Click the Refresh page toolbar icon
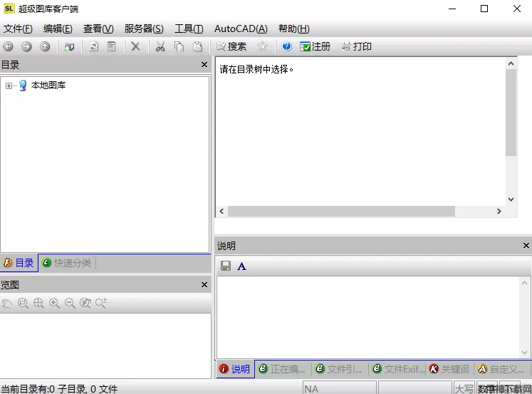 (x=93, y=46)
